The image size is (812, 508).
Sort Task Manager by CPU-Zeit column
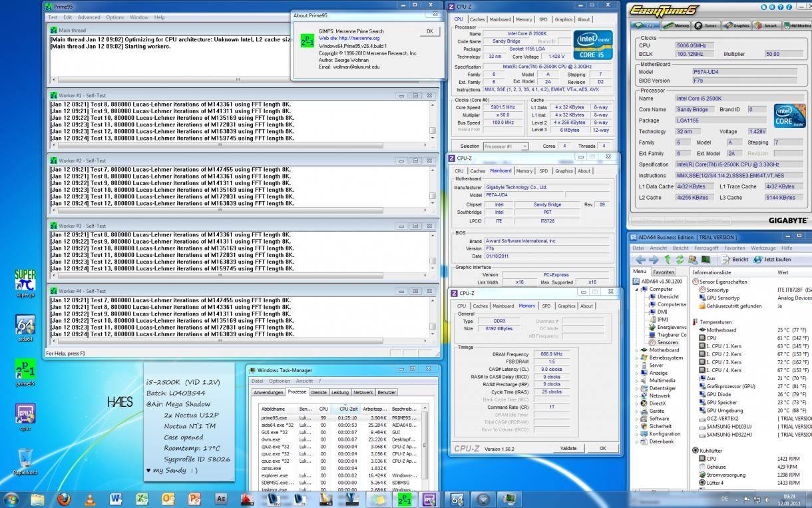point(346,409)
